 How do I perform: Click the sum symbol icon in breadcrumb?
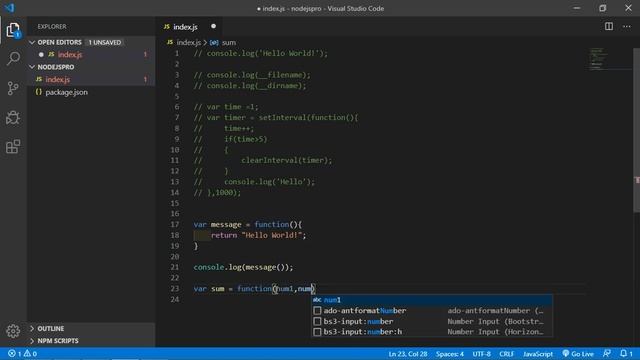point(214,42)
